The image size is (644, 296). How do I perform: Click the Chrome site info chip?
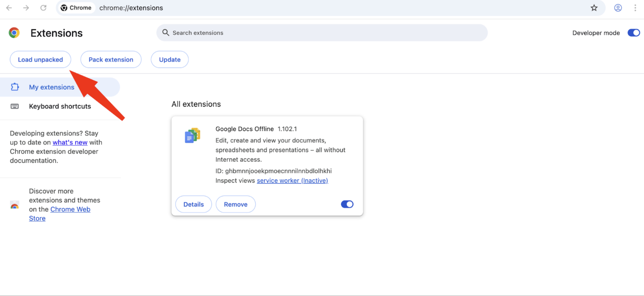click(76, 8)
